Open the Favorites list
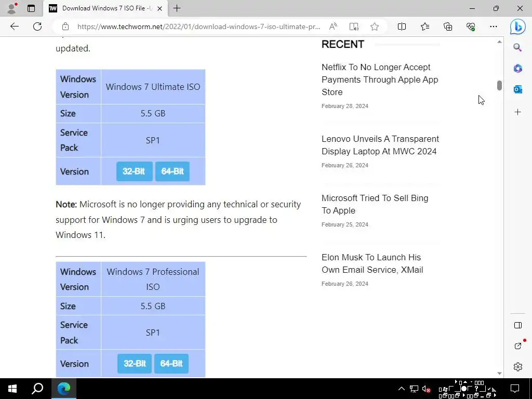Screen dimensions: 532x399 pyautogui.click(x=425, y=26)
